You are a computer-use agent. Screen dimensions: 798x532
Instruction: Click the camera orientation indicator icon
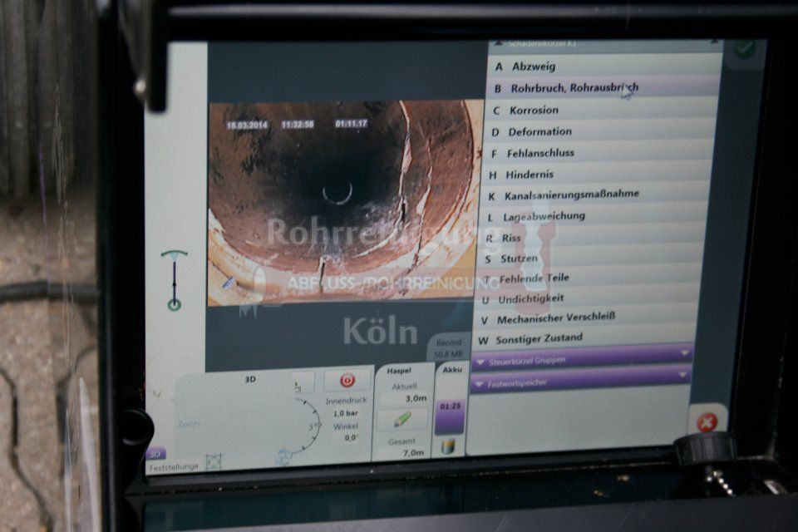click(175, 280)
